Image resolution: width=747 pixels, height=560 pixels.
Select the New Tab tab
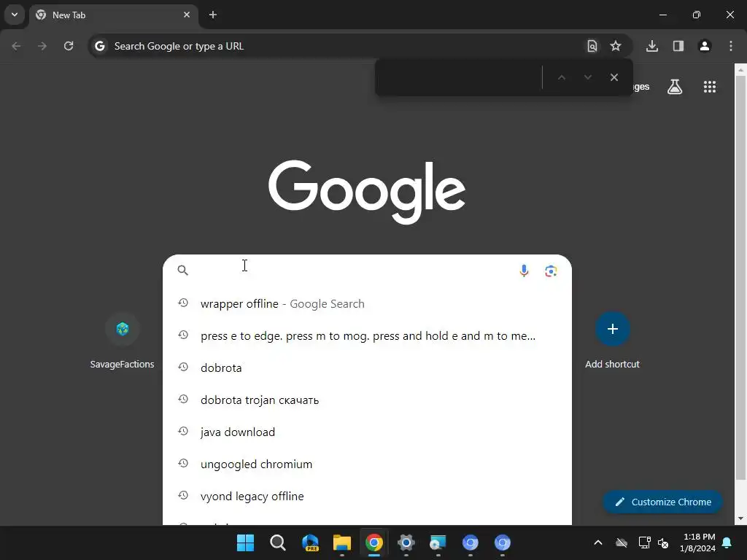pos(113,15)
